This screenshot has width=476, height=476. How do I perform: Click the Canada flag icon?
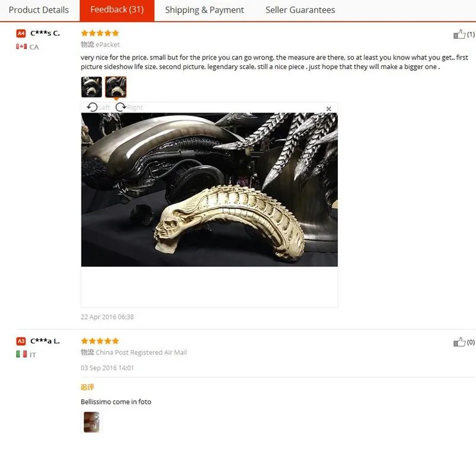point(21,46)
